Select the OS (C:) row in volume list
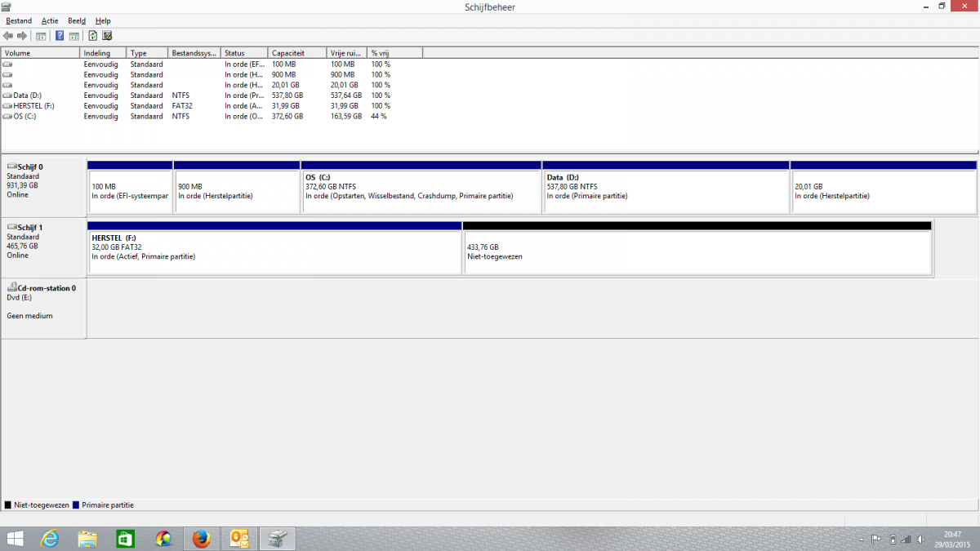This screenshot has height=551, width=980. coord(212,117)
